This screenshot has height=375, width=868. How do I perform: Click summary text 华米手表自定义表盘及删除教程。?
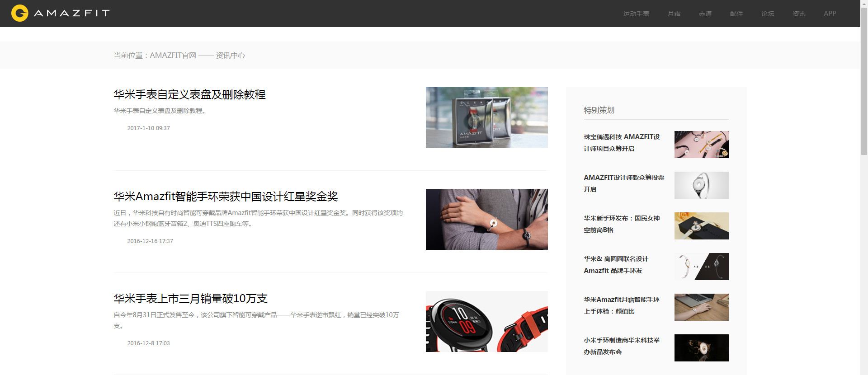(x=161, y=111)
